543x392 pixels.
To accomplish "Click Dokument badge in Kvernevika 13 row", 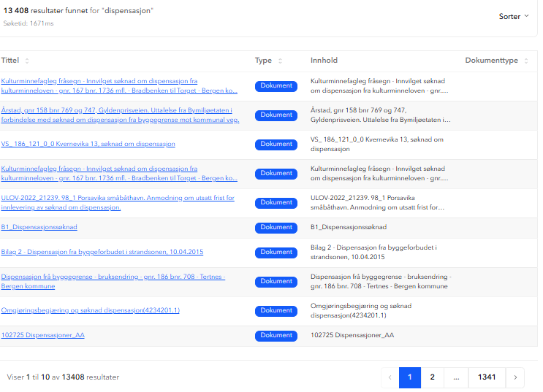I will click(x=276, y=145).
